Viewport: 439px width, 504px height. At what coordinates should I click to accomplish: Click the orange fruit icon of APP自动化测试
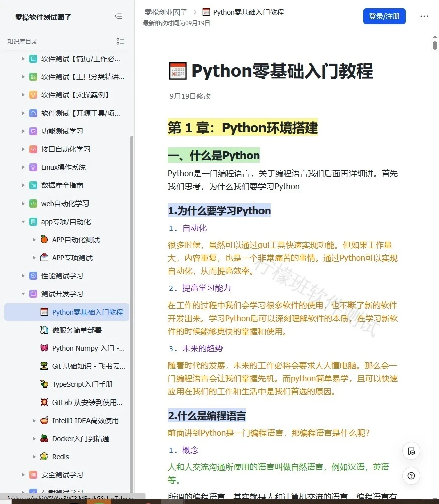point(44,240)
